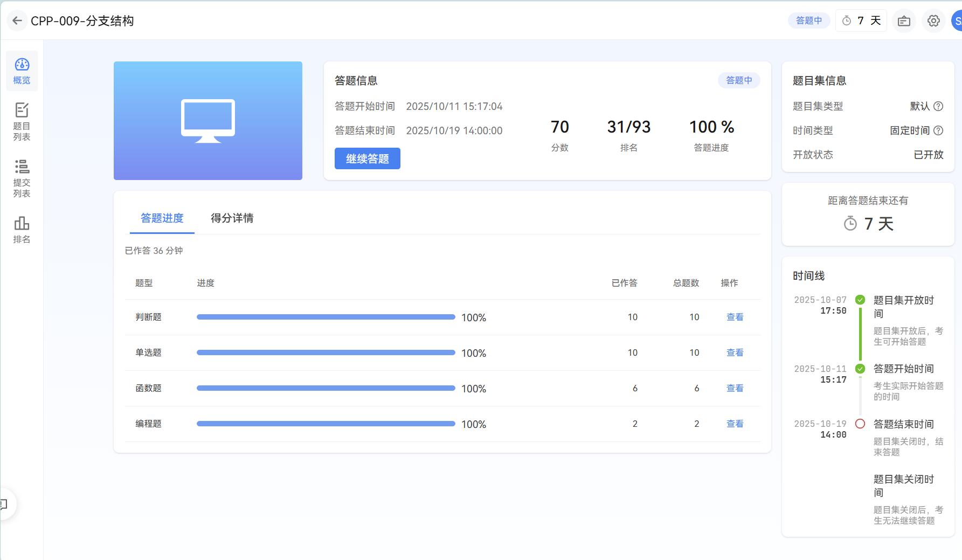The image size is (962, 560).
Task: Click the start time 2025/10/11 15:17:04
Action: 454,106
